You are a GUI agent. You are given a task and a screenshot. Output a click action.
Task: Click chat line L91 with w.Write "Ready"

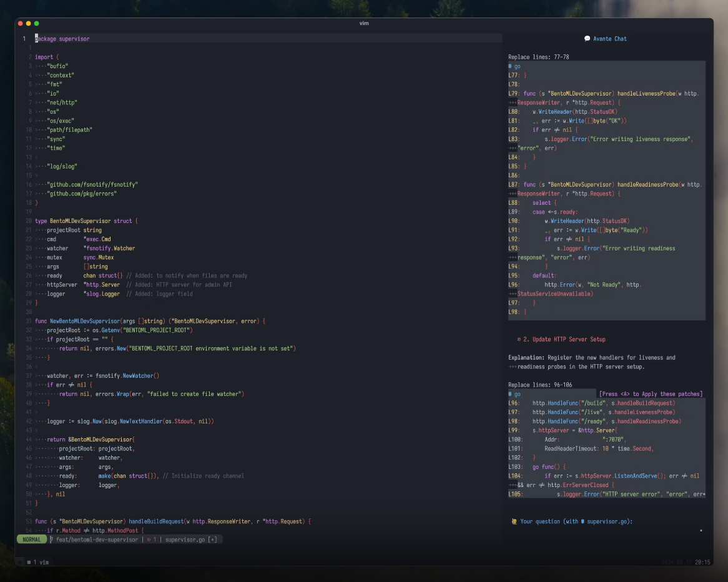tap(578, 230)
